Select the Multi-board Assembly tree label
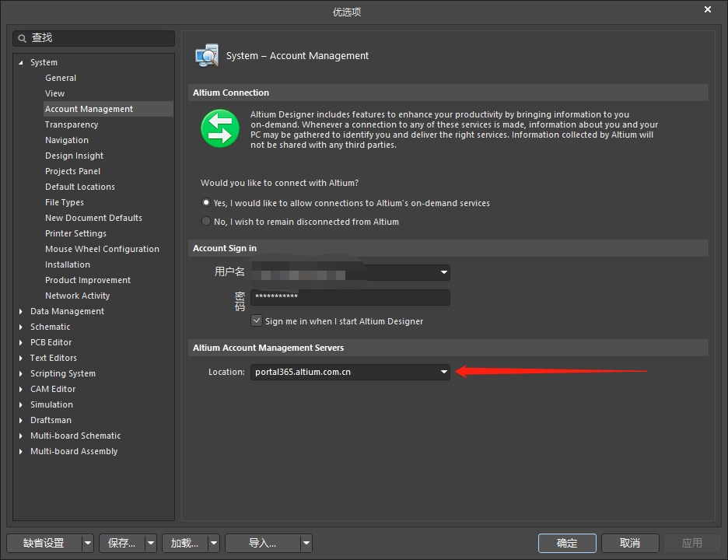The width and height of the screenshot is (728, 560). click(74, 451)
